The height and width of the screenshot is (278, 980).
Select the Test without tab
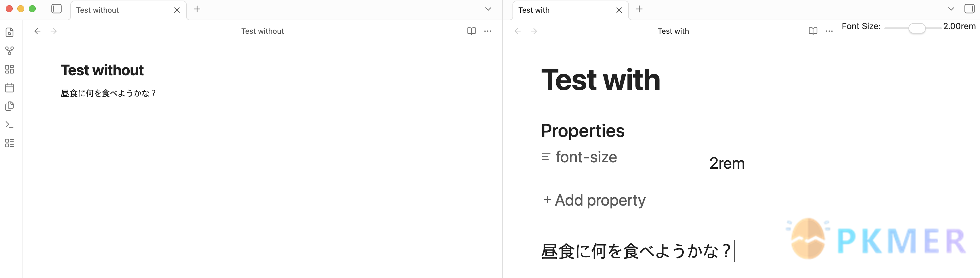(129, 10)
